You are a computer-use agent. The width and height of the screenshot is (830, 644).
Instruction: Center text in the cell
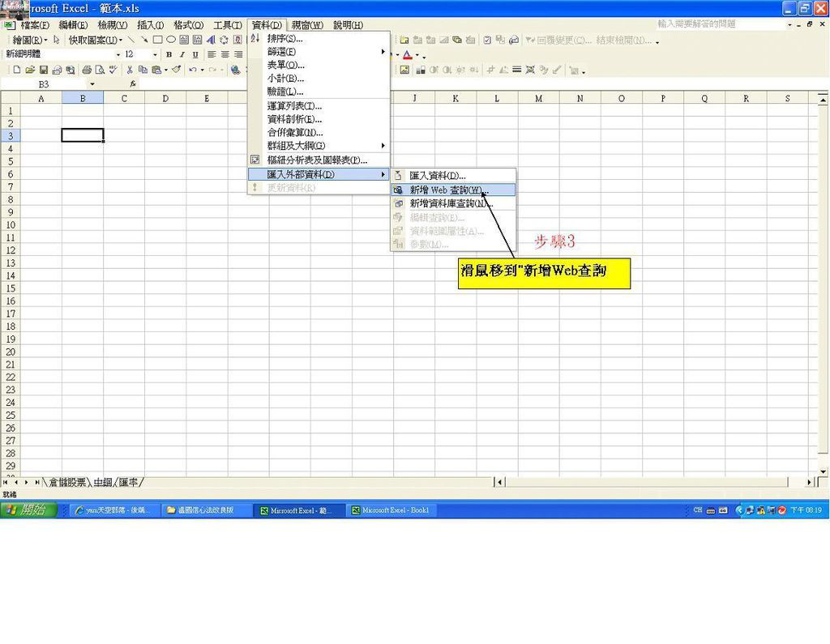(x=225, y=54)
